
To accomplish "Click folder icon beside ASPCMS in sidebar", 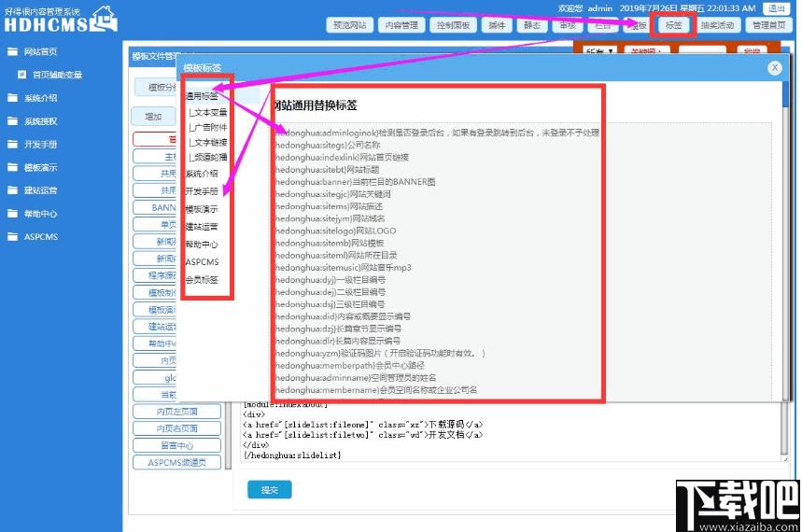I will [11, 237].
